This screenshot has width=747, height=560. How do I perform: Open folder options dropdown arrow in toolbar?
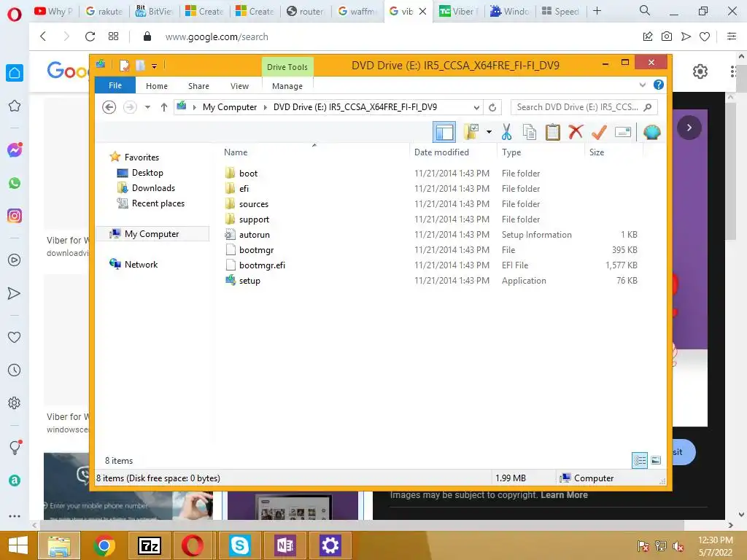pyautogui.click(x=489, y=132)
